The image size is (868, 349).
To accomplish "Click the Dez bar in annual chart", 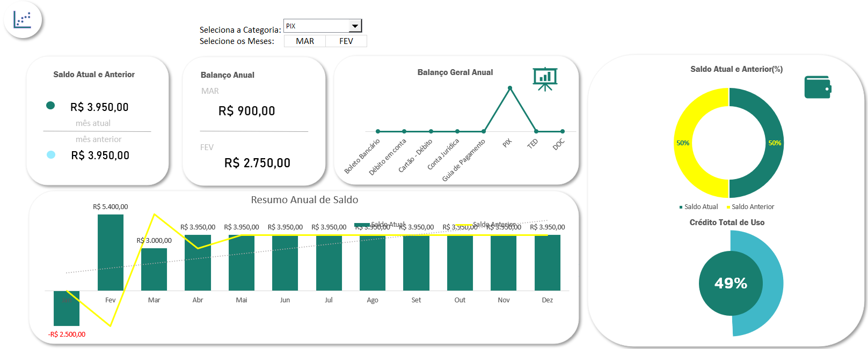I will point(547,263).
